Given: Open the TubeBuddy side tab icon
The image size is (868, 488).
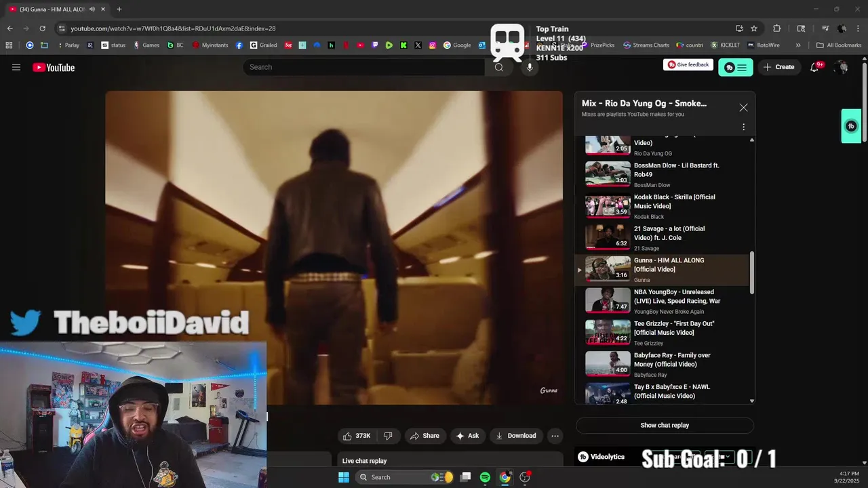Looking at the screenshot, I should click(x=851, y=126).
